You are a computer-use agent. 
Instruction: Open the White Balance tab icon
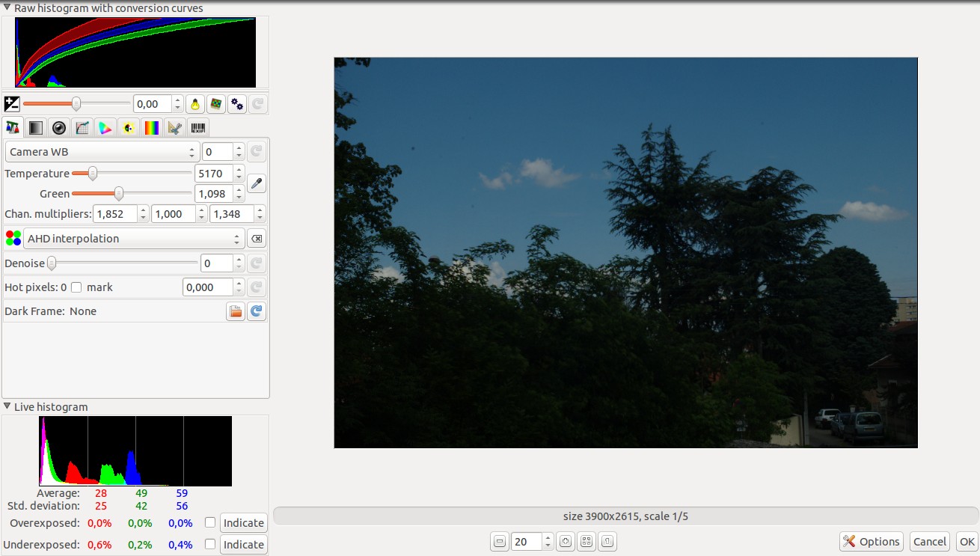[12, 127]
